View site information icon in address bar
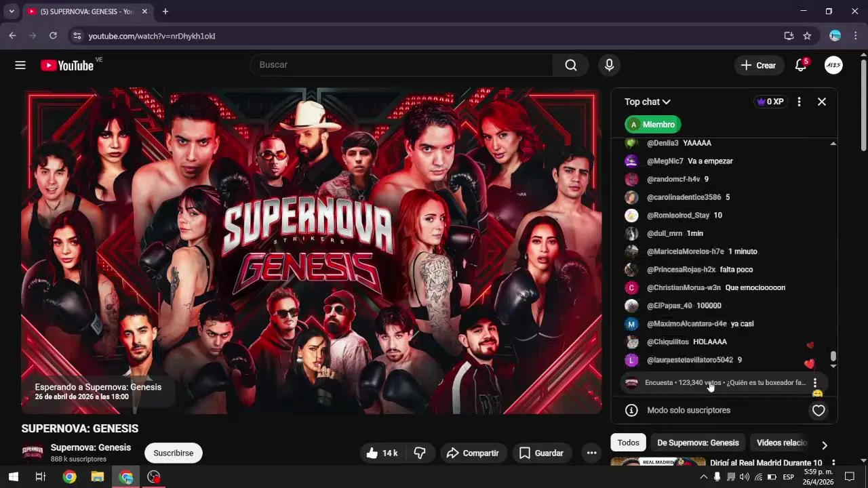868x488 pixels. click(77, 36)
